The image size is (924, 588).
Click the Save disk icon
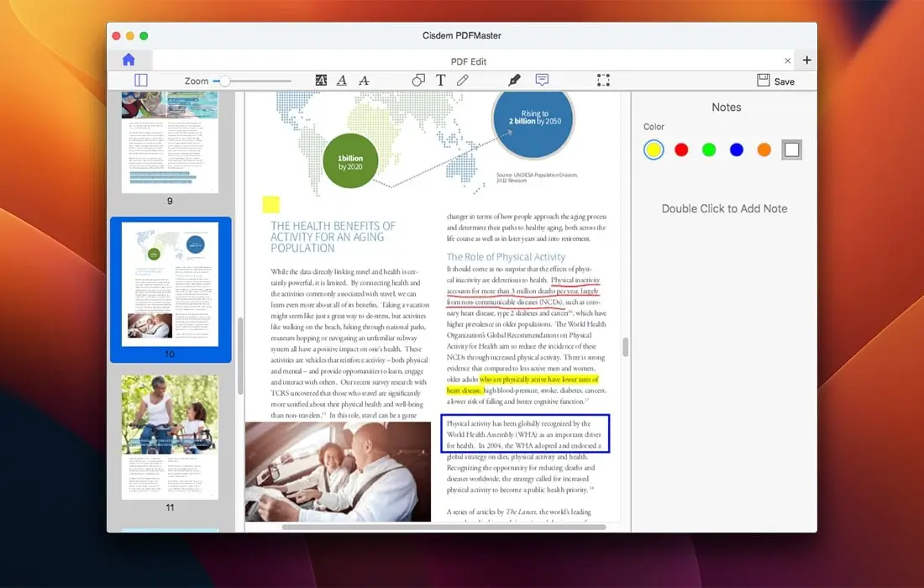point(763,80)
